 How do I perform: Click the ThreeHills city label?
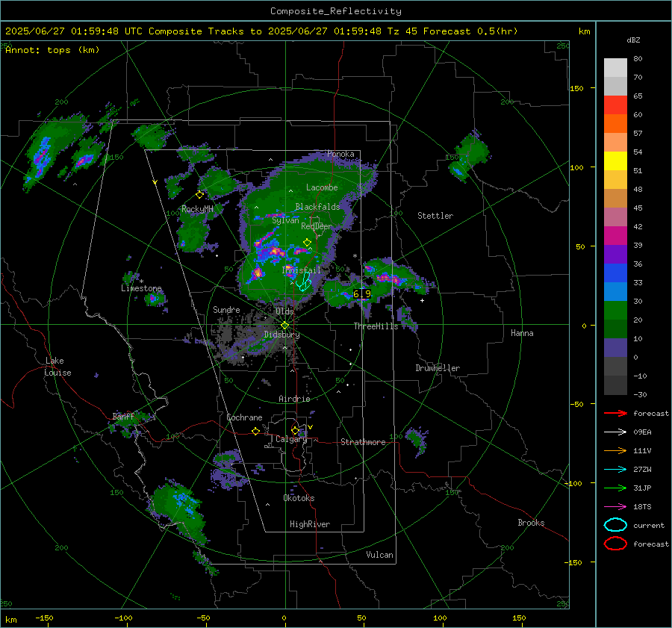pyautogui.click(x=376, y=326)
